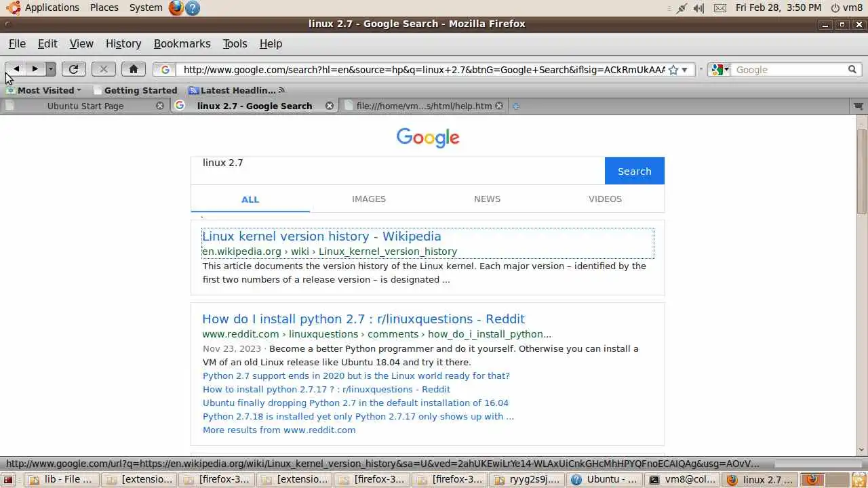Open How do I install python 2.7 Reddit result
The width and height of the screenshot is (868, 488).
tap(363, 319)
